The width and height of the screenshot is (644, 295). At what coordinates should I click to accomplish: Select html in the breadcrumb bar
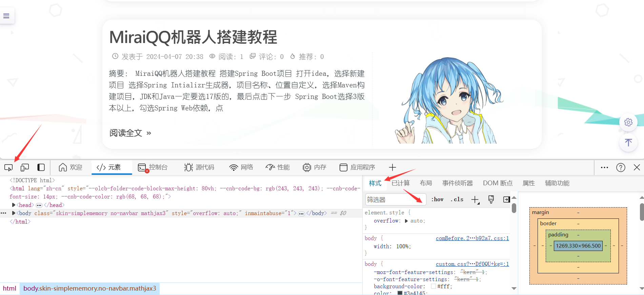pos(9,289)
